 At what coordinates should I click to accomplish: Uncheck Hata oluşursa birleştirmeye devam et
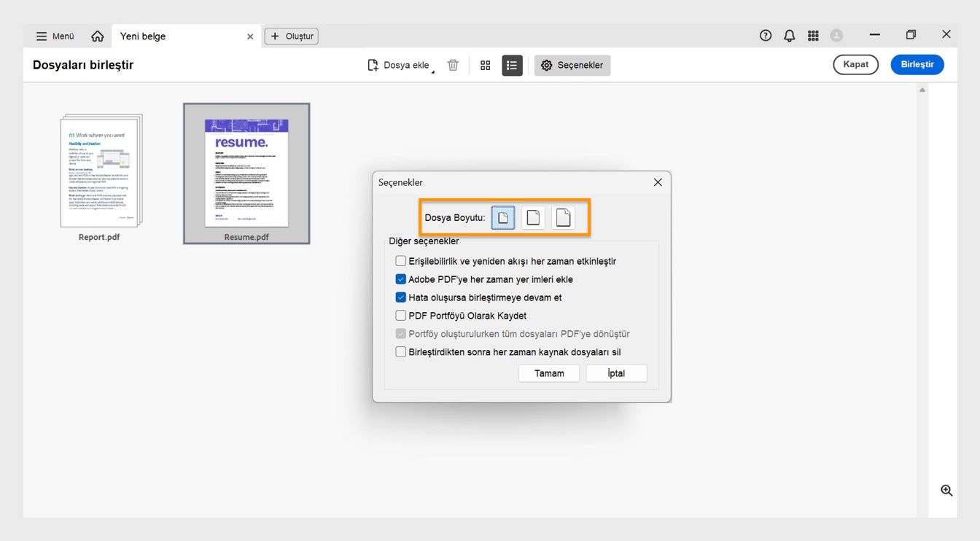tap(401, 297)
